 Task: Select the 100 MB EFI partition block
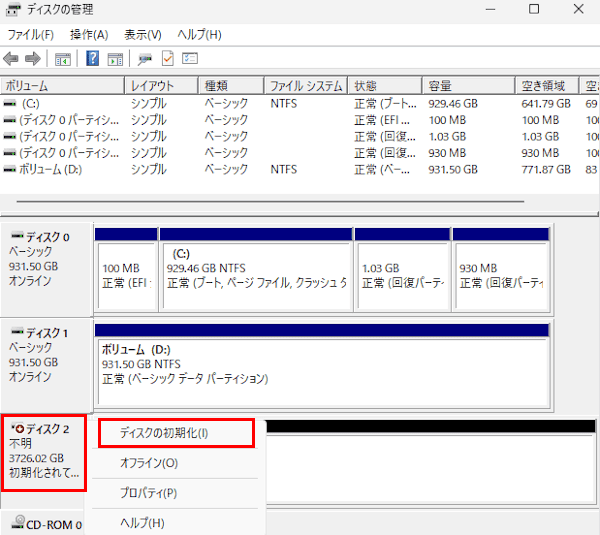(x=126, y=270)
